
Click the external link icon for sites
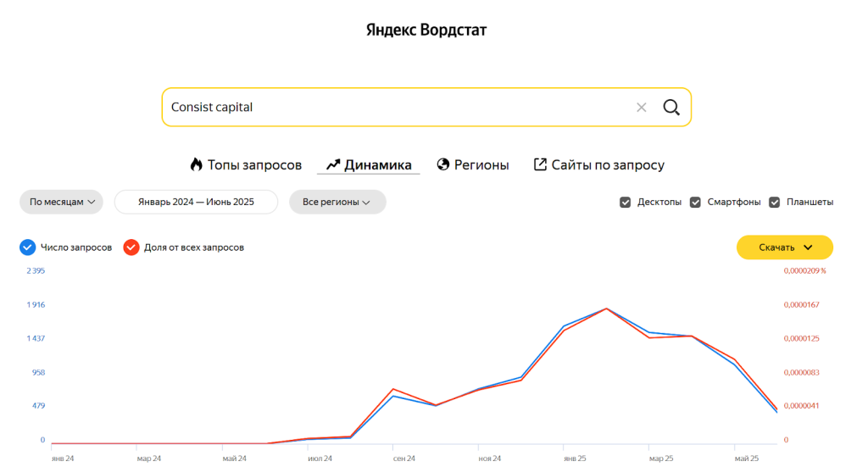click(x=540, y=164)
